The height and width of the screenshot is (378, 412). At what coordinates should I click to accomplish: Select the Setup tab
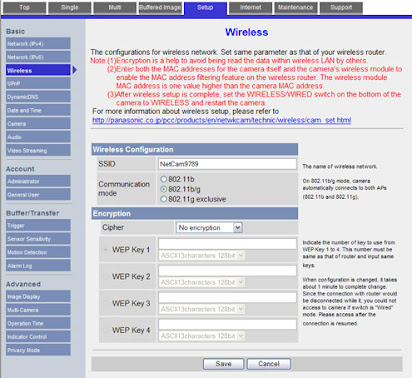click(x=205, y=8)
